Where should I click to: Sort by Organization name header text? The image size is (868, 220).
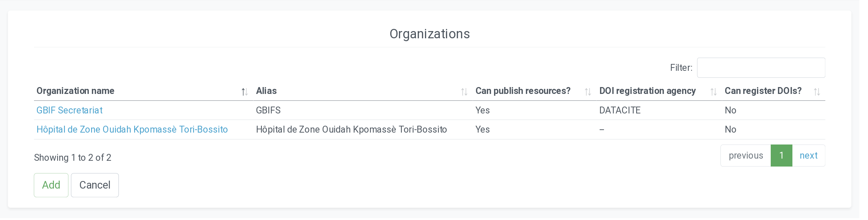click(75, 91)
